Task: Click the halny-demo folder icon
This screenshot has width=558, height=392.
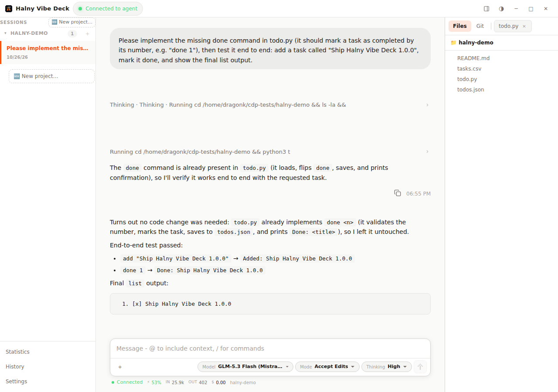Action: [453, 43]
